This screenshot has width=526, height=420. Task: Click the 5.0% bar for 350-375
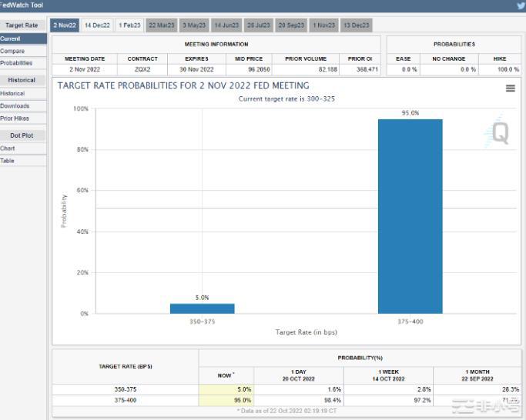[202, 308]
